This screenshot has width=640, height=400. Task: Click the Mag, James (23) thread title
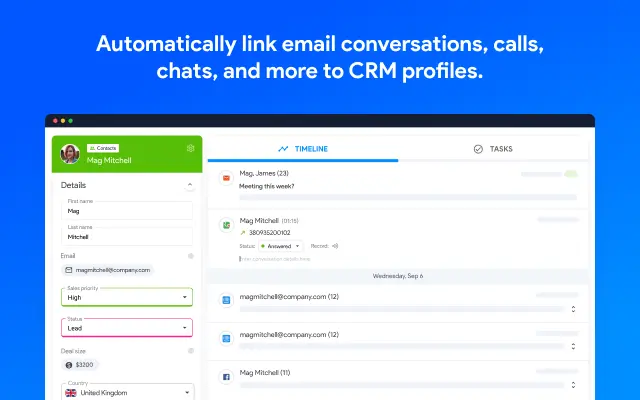(x=264, y=173)
